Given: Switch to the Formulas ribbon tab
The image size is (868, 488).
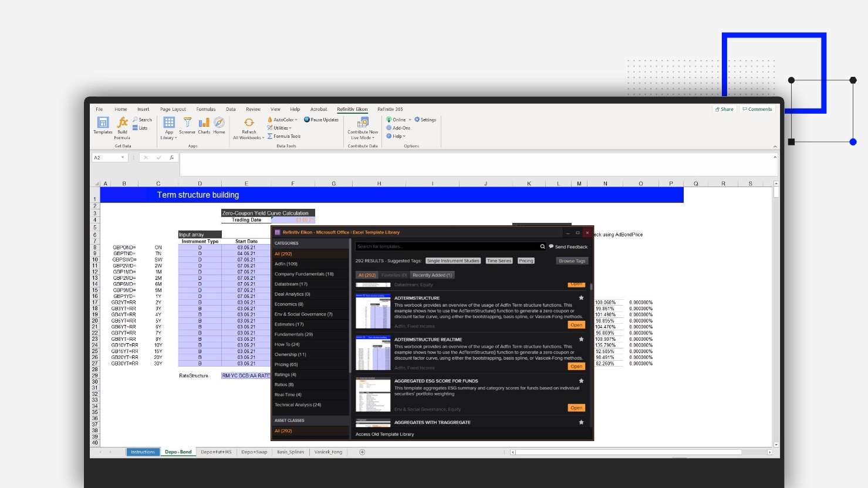Looking at the screenshot, I should (206, 109).
